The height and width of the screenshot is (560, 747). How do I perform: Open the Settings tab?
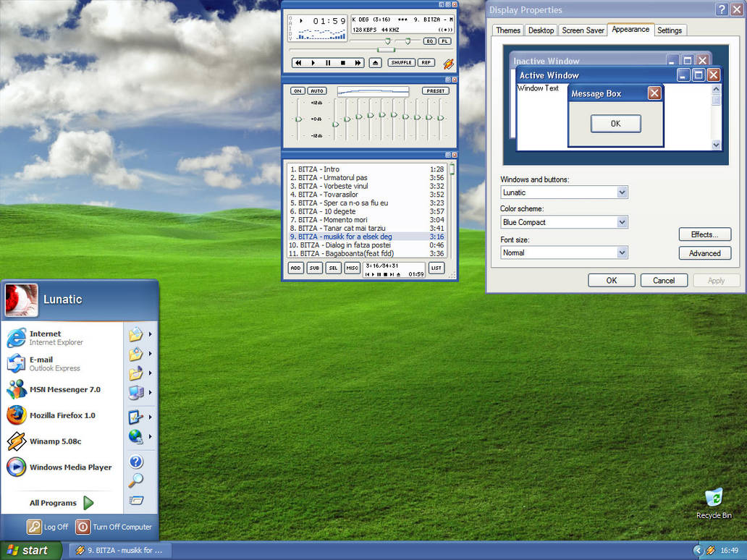[x=670, y=30]
